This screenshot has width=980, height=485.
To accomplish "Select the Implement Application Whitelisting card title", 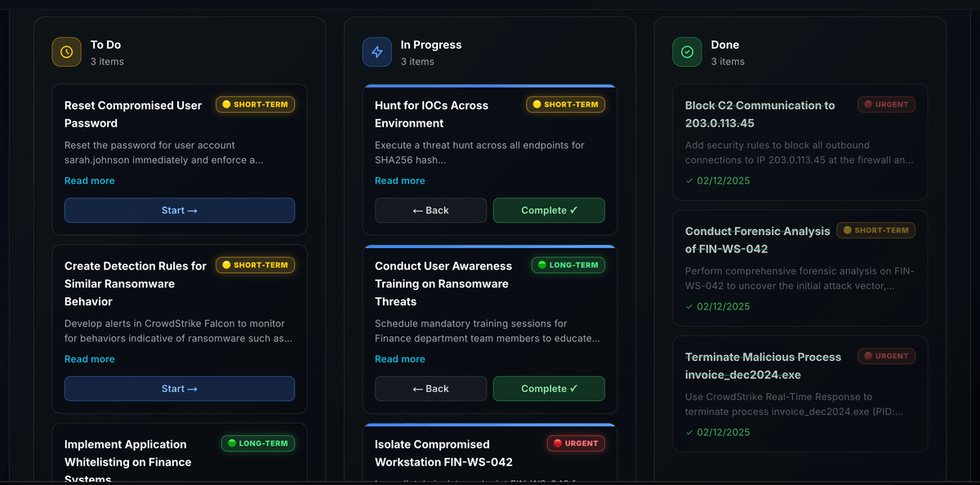I will click(126, 453).
